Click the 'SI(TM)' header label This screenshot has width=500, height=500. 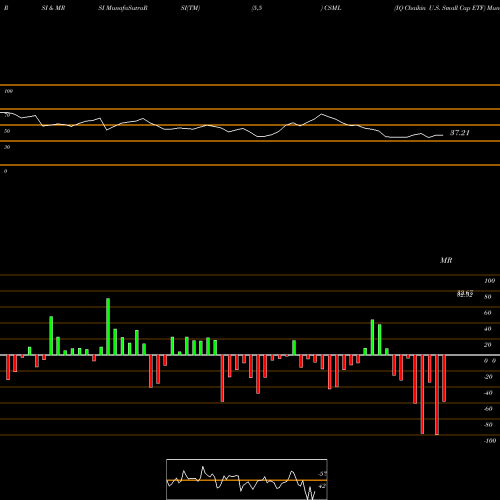tap(190, 8)
